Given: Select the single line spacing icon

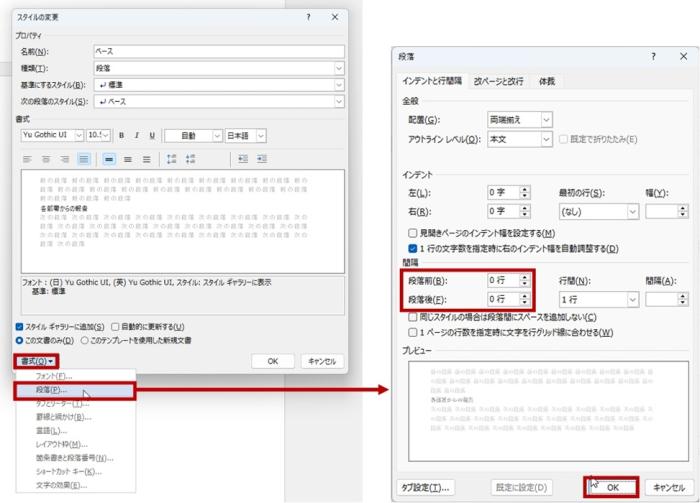Looking at the screenshot, I should tap(109, 159).
